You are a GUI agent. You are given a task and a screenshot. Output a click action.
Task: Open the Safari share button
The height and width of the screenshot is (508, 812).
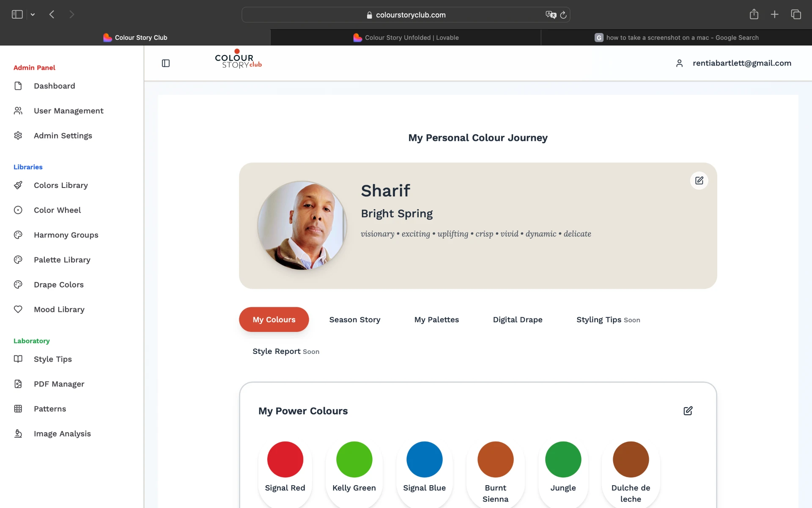[x=754, y=14]
